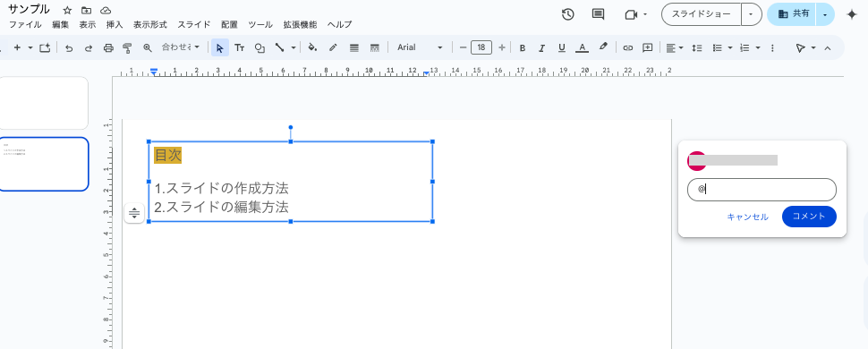Toggle italic formatting
868x349 pixels.
pyautogui.click(x=542, y=47)
